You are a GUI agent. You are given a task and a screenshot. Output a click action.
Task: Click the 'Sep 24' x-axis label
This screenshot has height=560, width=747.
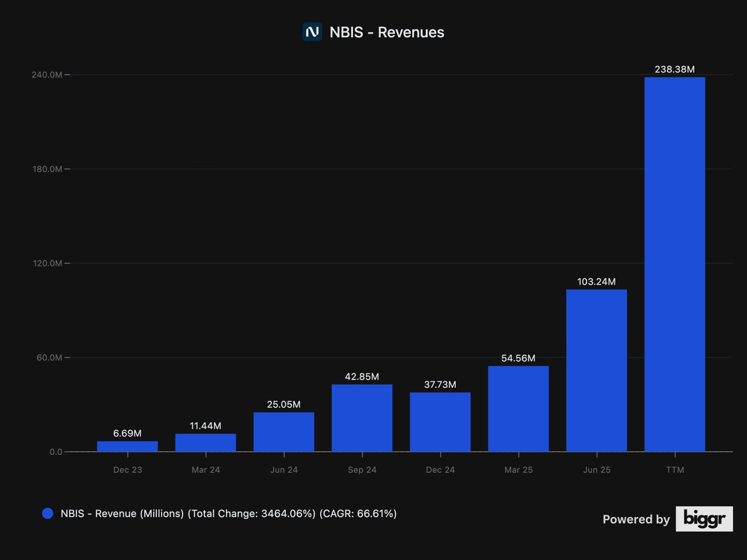point(362,470)
